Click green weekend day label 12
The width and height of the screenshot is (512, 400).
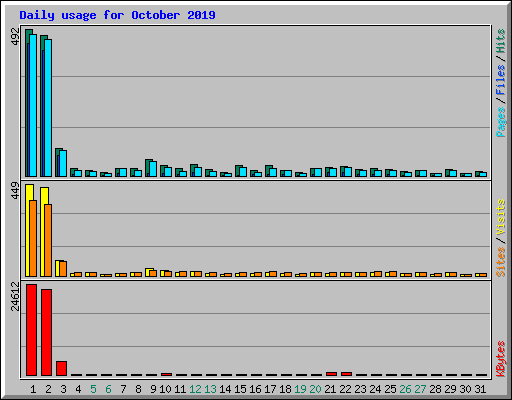[195, 389]
